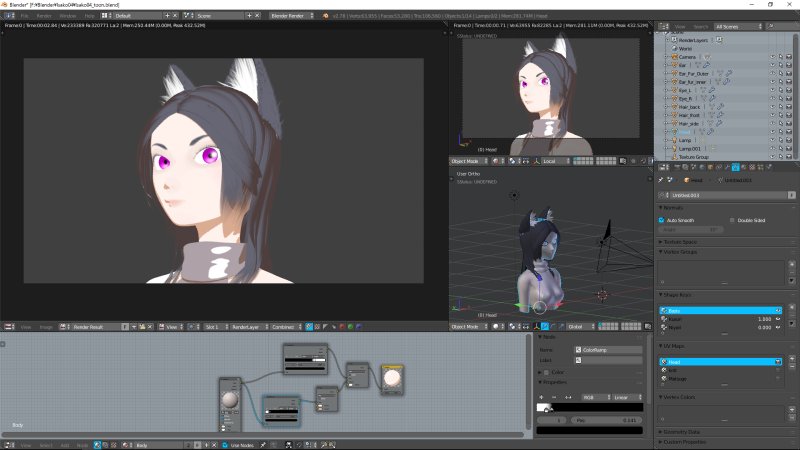Edit the Untitled.003 mesh name field
Screen dimensions: 800x450
(x=728, y=195)
